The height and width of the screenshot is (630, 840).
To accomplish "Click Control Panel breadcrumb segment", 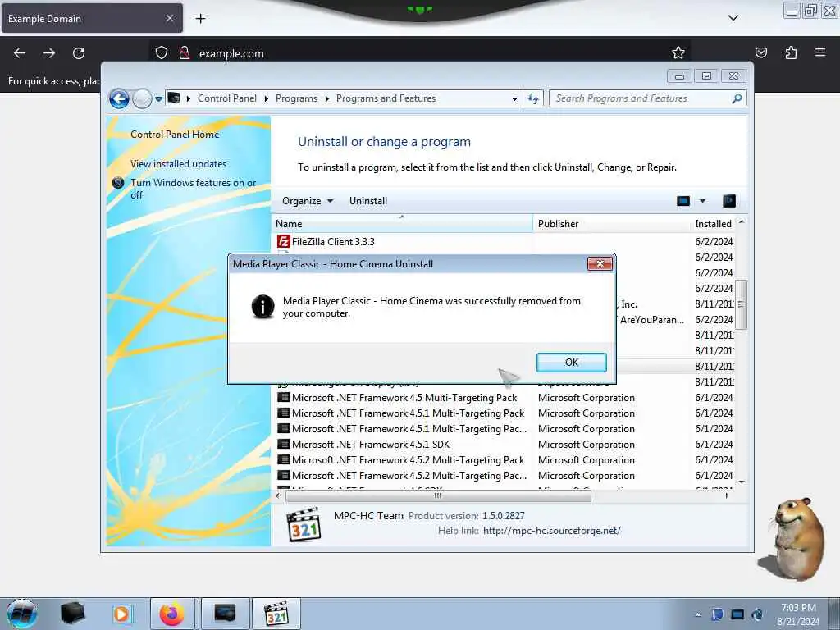I will tap(226, 98).
